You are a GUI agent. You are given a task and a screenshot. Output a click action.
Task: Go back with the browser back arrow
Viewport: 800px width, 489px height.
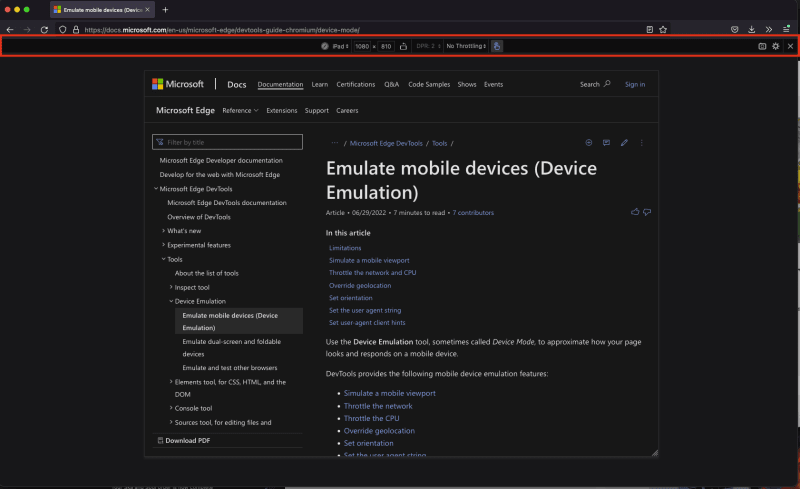coord(10,30)
